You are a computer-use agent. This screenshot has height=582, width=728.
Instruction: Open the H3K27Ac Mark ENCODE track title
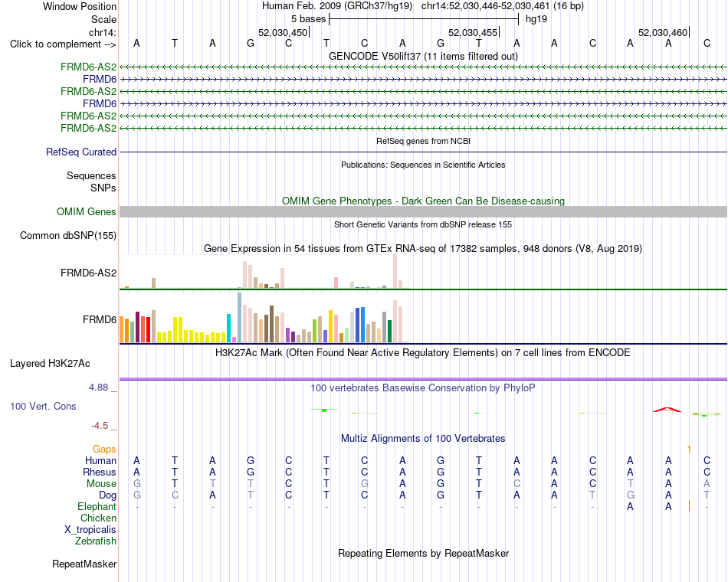tap(423, 353)
